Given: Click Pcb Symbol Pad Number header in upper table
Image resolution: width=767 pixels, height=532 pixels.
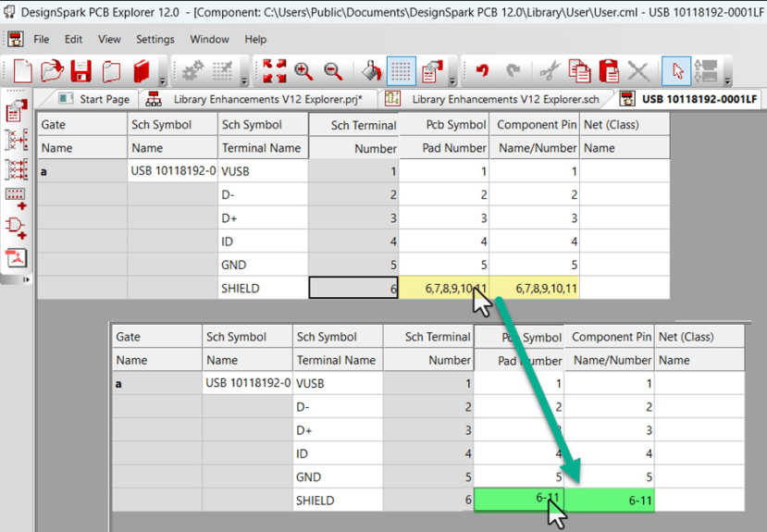Looking at the screenshot, I should point(444,136).
